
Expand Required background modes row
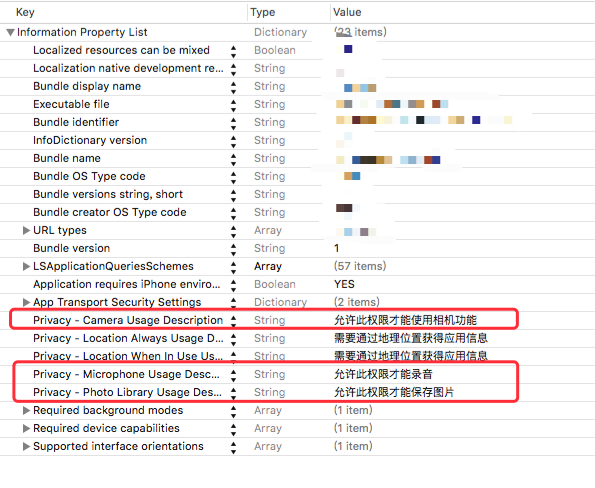pos(26,410)
